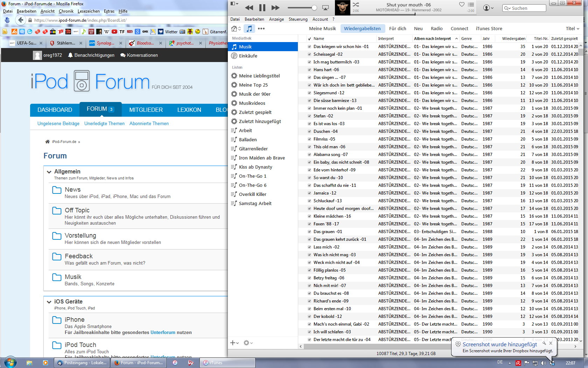
Task: Toggle shuffle in the iTunes now-playing display
Action: pyautogui.click(x=356, y=5)
